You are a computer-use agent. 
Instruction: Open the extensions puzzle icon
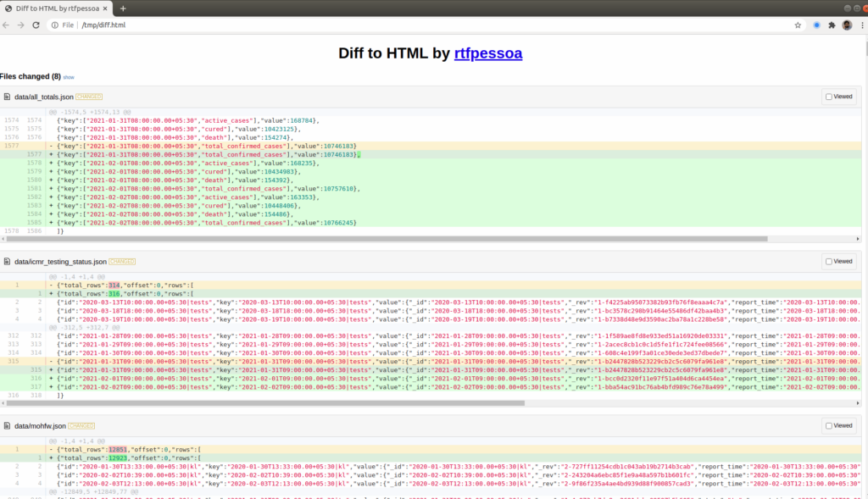[x=832, y=25]
